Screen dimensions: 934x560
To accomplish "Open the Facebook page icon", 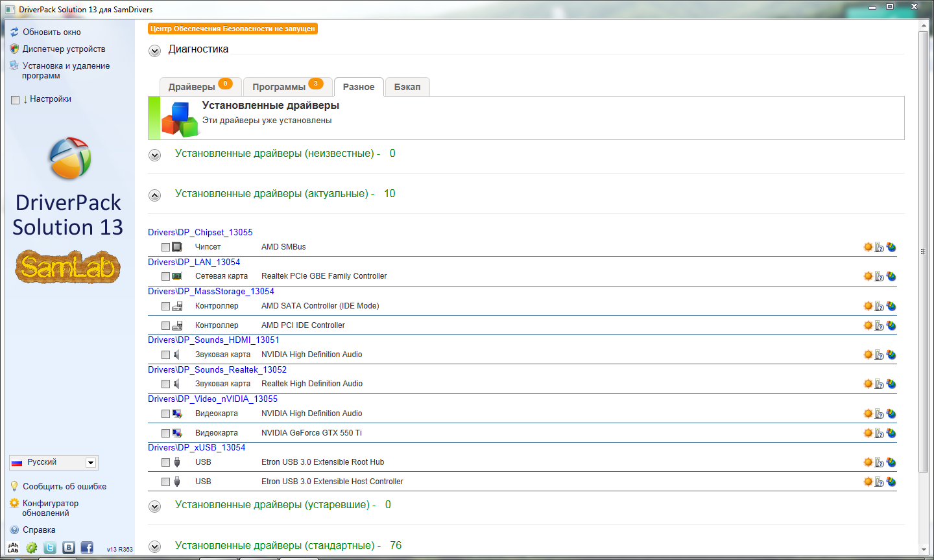I will coord(87,548).
